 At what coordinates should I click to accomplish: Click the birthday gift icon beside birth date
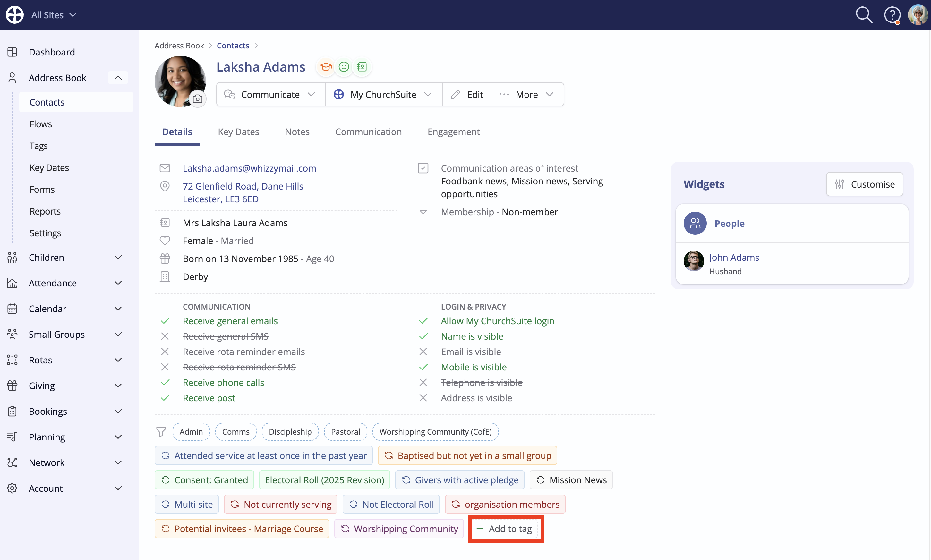click(165, 259)
